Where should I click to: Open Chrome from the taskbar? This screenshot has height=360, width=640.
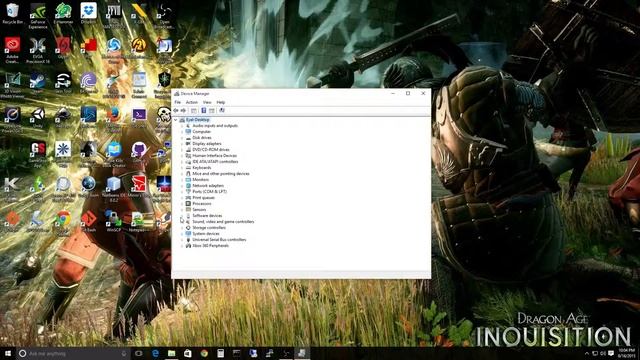(x=204, y=353)
